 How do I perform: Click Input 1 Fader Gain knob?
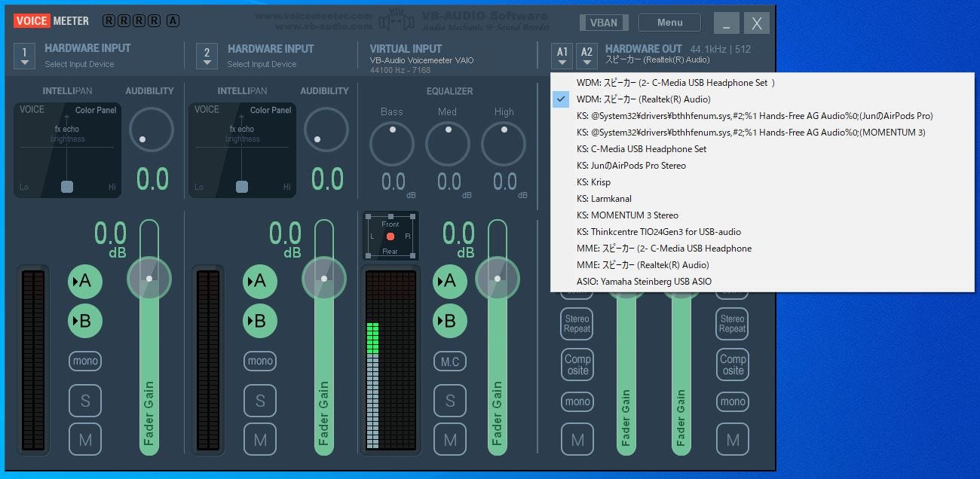[149, 278]
